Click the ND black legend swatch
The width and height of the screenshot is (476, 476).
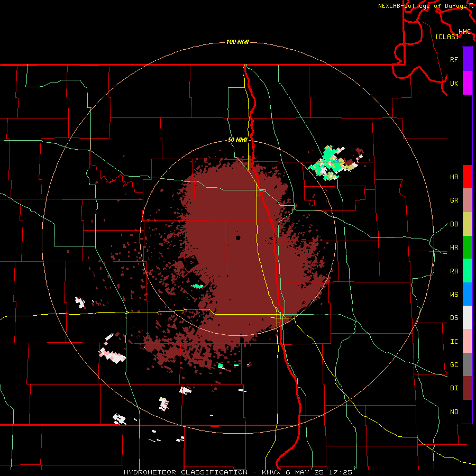point(467,411)
